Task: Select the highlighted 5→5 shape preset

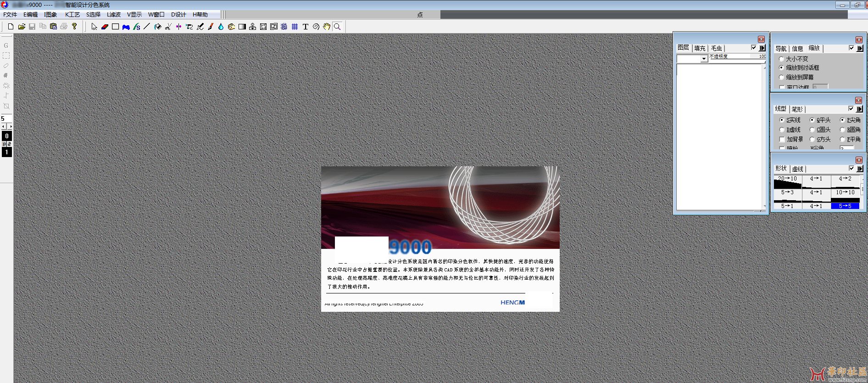Action: (845, 206)
